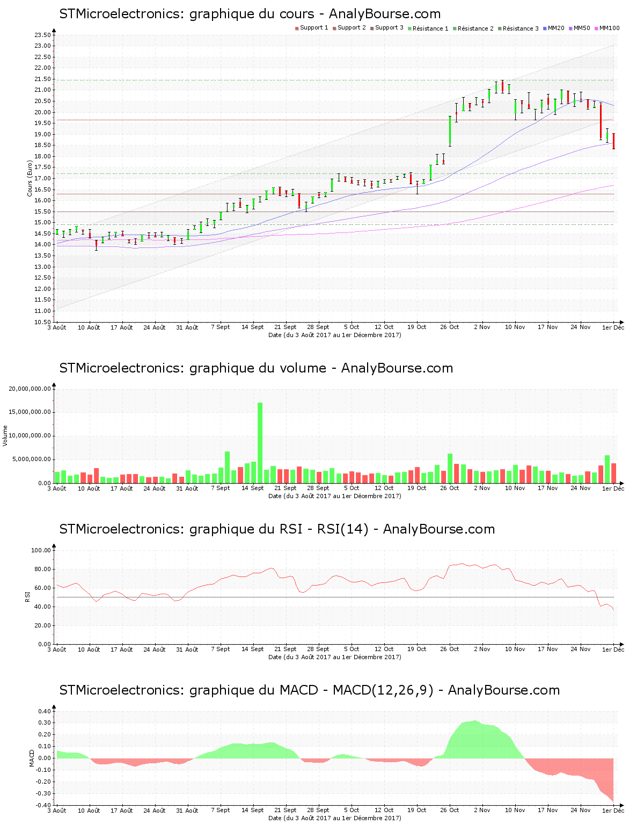Select the Support 2 legend label
The image size is (644, 832).
point(352,28)
